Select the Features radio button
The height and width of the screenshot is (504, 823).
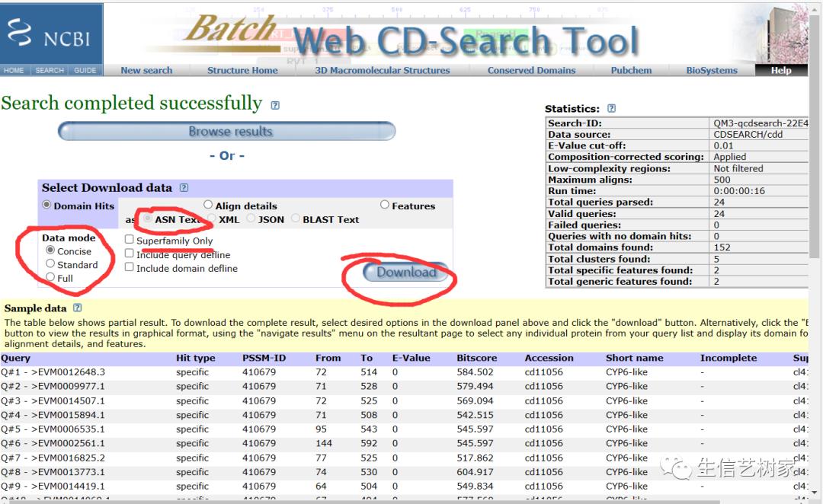pos(385,205)
